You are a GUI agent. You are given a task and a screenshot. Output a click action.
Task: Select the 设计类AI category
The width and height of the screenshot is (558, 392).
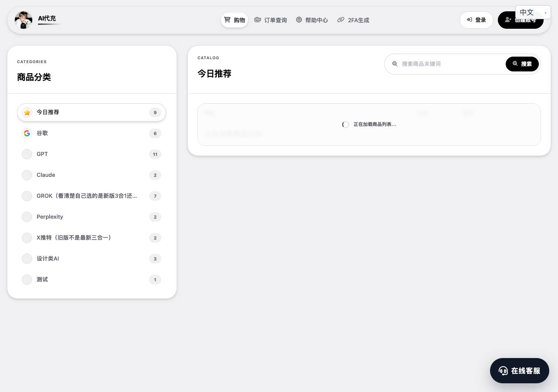point(92,259)
